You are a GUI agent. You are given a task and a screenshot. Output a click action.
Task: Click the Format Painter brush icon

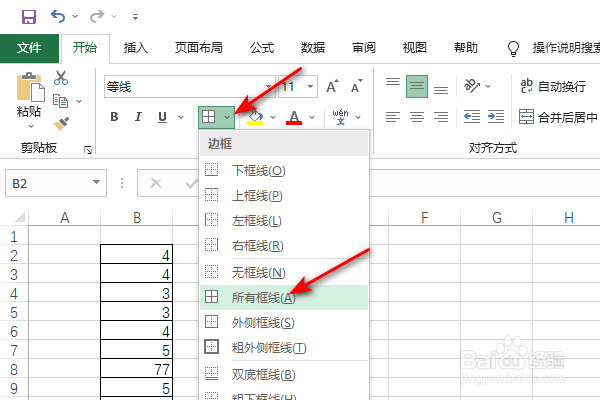tap(61, 124)
